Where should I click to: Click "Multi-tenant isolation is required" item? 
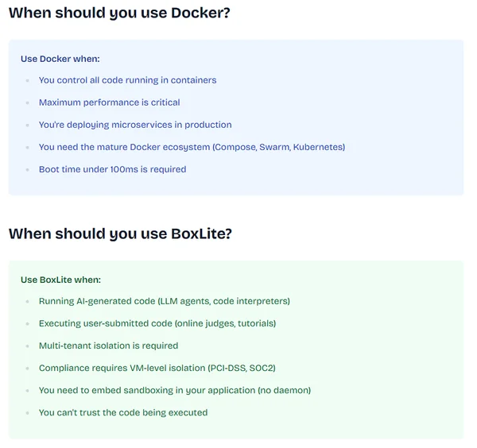tap(108, 346)
